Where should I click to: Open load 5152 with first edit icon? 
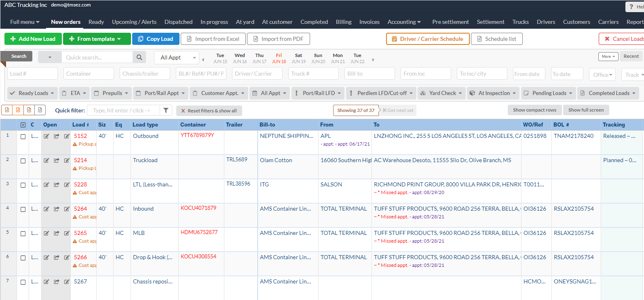coord(46,136)
